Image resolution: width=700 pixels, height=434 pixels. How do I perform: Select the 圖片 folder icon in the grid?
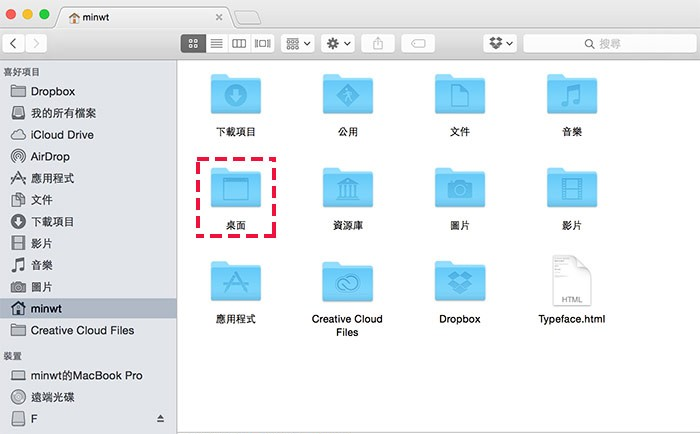[460, 188]
